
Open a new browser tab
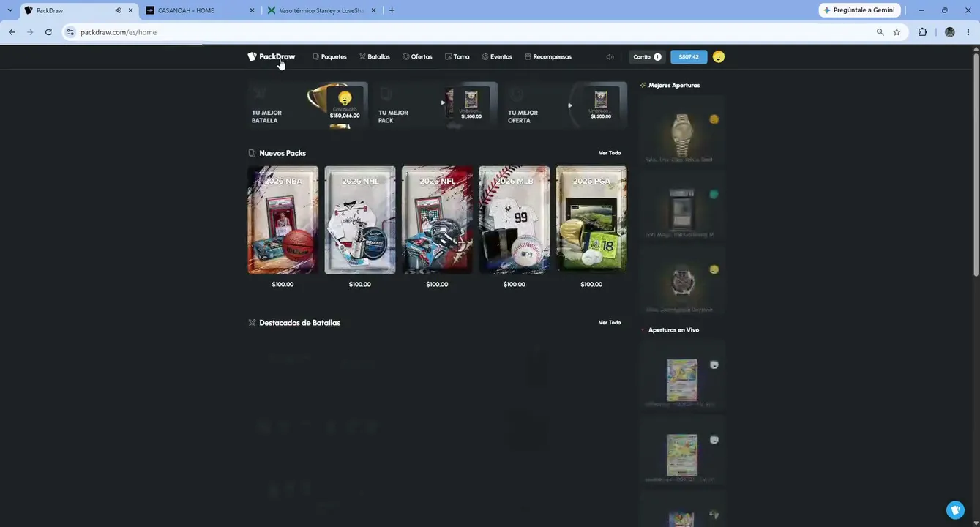click(x=392, y=10)
